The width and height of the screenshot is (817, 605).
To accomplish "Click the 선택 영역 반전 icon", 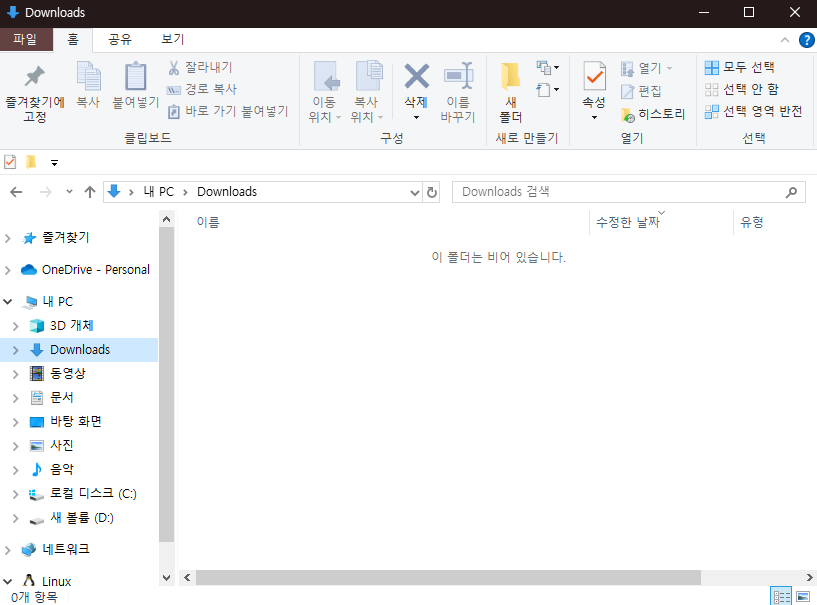I will pyautogui.click(x=712, y=112).
